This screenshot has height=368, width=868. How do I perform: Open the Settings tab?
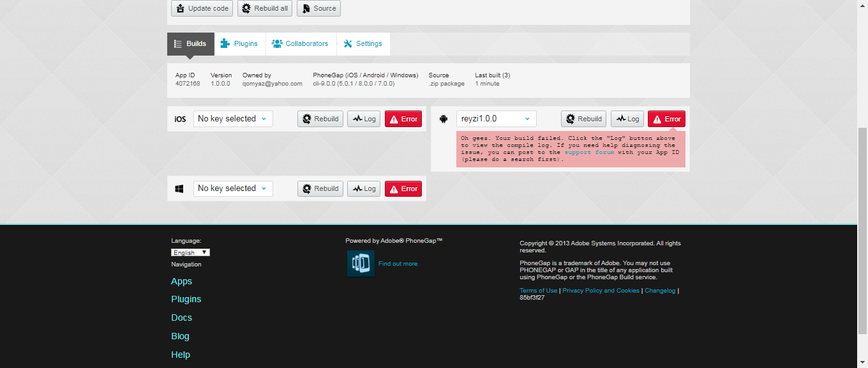click(363, 43)
